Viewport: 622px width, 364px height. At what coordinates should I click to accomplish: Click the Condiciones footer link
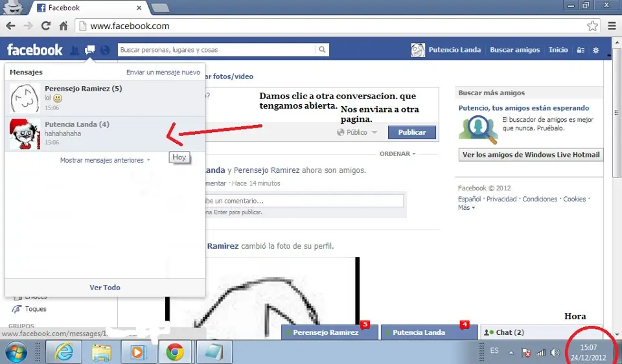click(x=540, y=199)
